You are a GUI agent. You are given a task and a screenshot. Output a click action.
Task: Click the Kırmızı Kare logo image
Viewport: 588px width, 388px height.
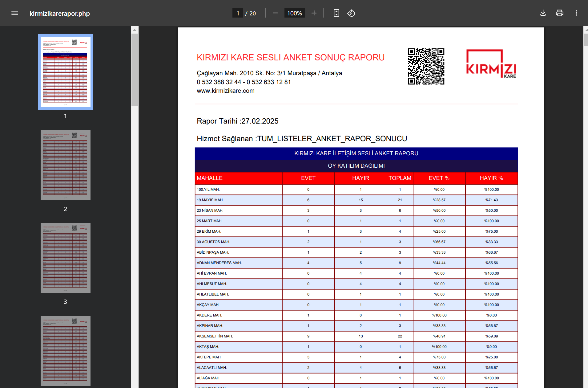tap(491, 64)
